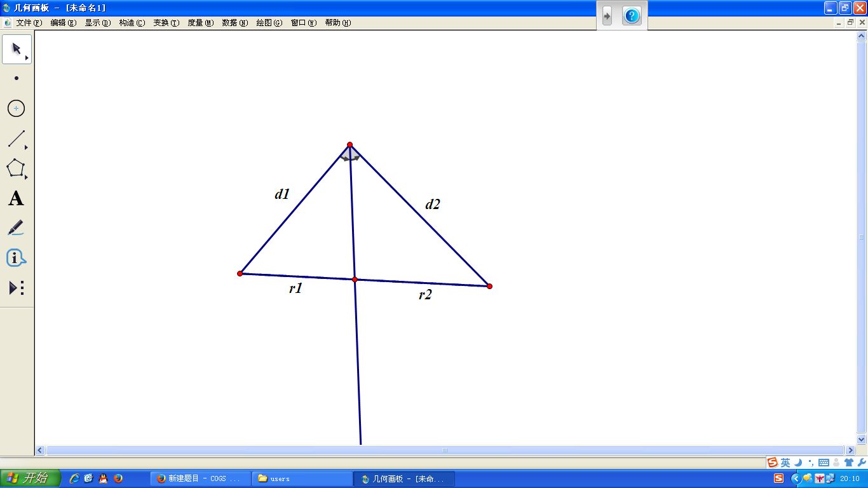
Task: Select the Polygon tool
Action: (15, 168)
